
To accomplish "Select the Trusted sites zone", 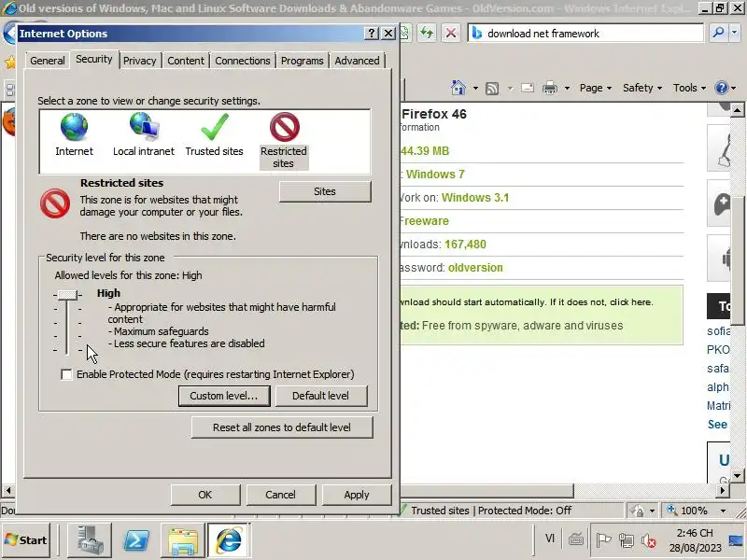I will click(215, 135).
